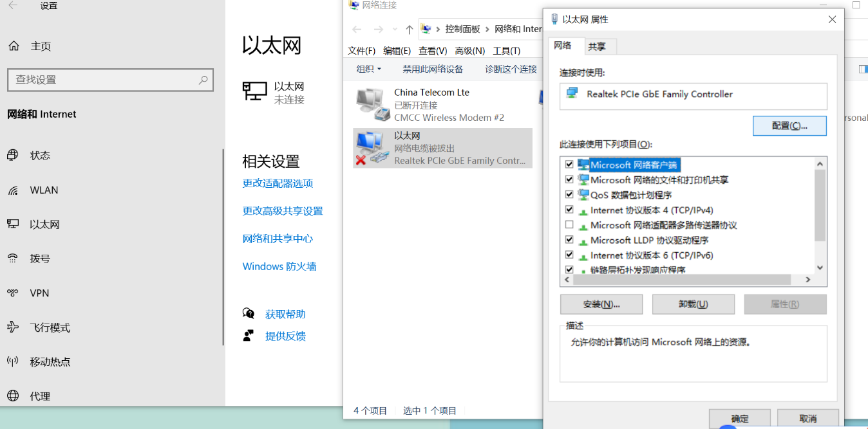The height and width of the screenshot is (429, 868).
Task: Click the 安装(N)... button
Action: pos(601,304)
